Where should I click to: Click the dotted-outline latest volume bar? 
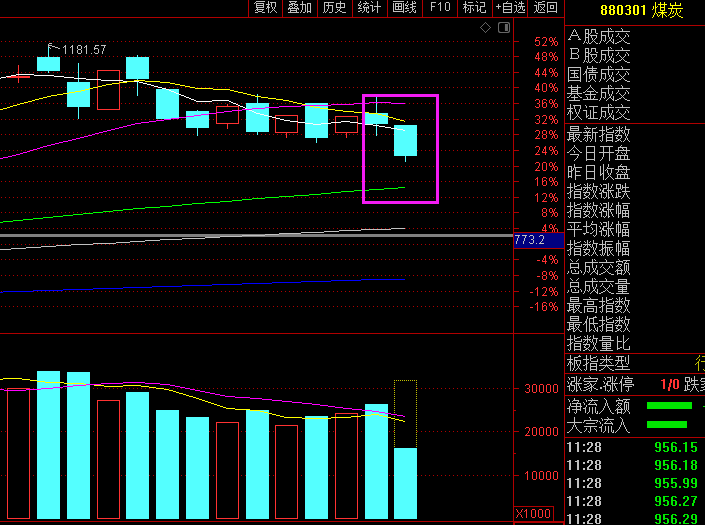(405, 449)
